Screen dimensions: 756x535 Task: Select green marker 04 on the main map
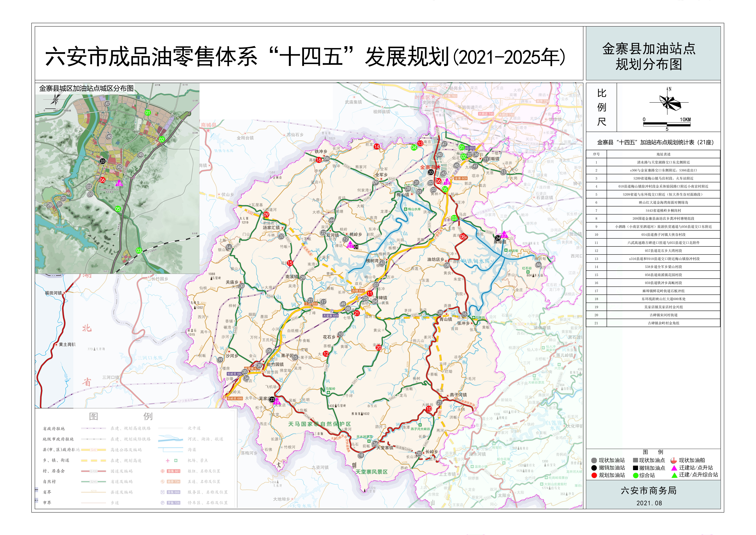[414, 147]
